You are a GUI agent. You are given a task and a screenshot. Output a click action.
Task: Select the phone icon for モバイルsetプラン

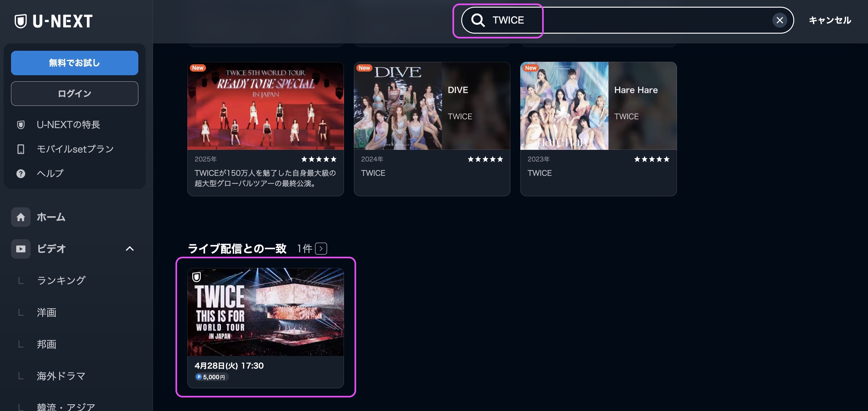tap(21, 149)
